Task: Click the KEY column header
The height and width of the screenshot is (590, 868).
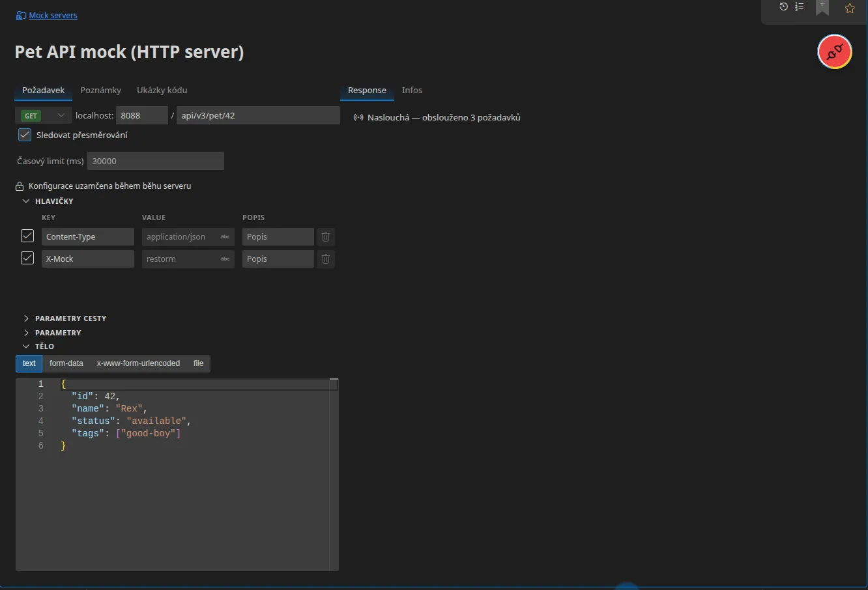Action: pos(49,218)
